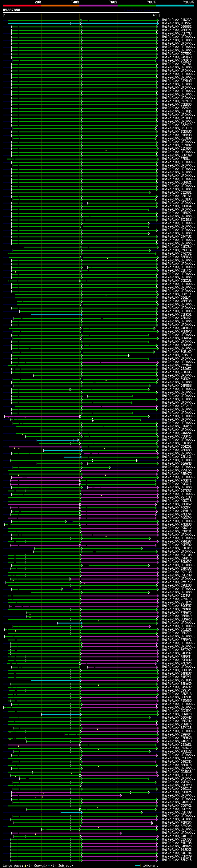Select the UniRef100_Q4SQG3 label
This screenshot has height=868, width=197.
[177, 57]
